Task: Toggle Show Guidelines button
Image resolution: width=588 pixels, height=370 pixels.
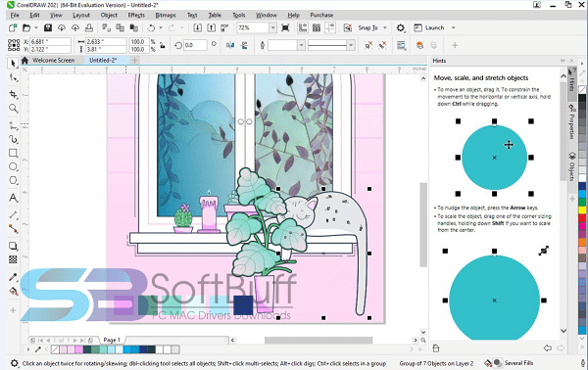Action: (330, 27)
